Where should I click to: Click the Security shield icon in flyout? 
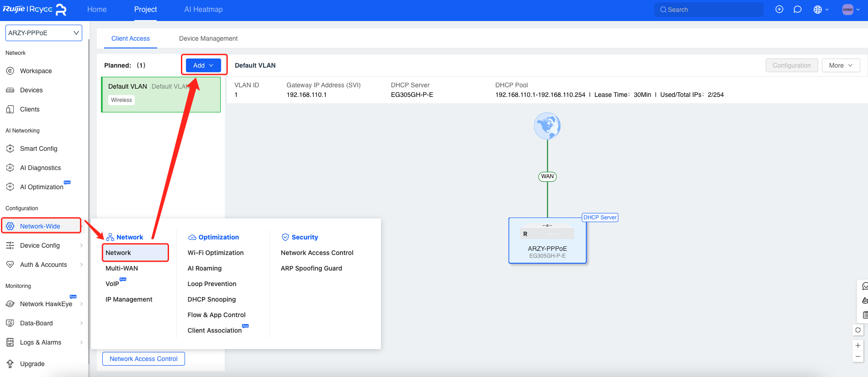click(286, 237)
